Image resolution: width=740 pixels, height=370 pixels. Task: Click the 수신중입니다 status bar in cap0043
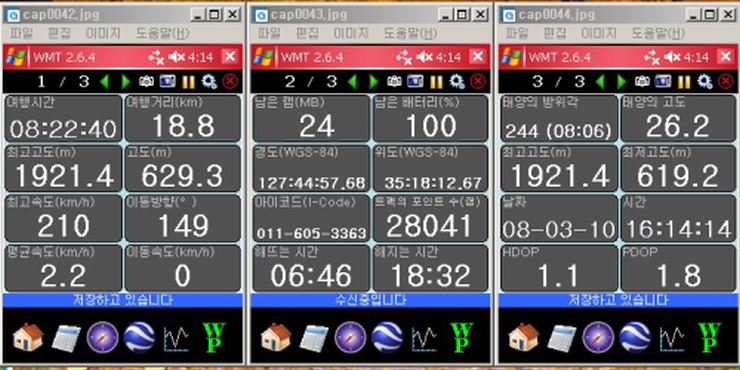[370, 300]
